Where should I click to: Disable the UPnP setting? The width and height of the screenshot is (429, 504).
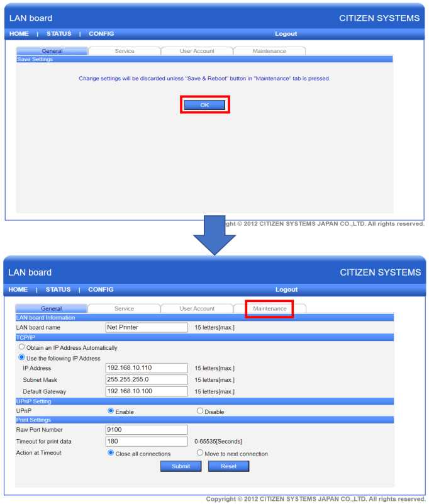click(x=200, y=411)
